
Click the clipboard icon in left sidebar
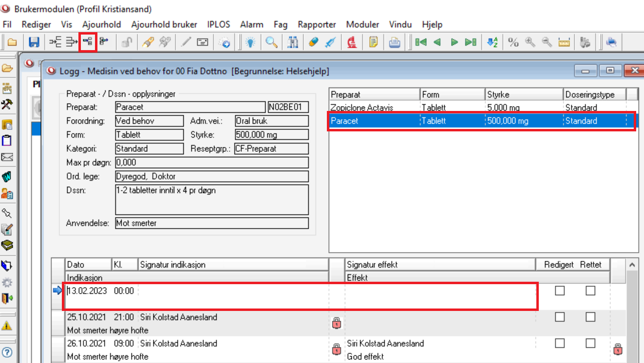7,141
